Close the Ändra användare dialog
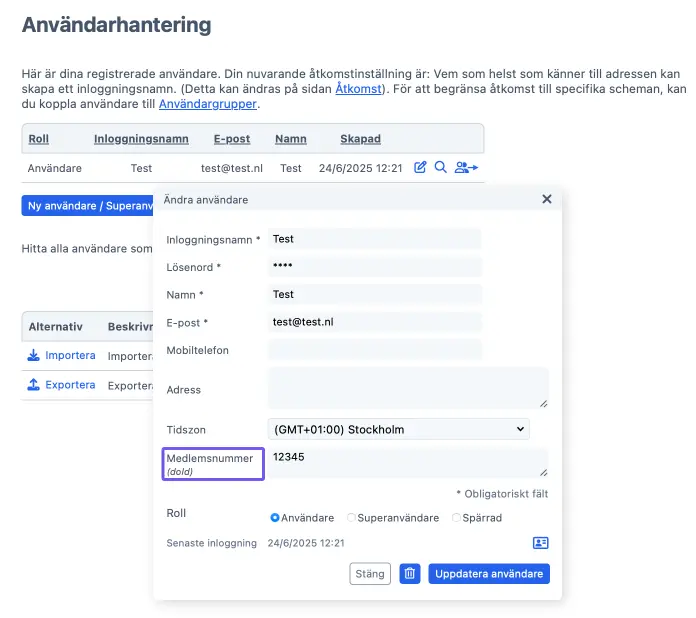Image resolution: width=696 pixels, height=618 pixels. (547, 199)
